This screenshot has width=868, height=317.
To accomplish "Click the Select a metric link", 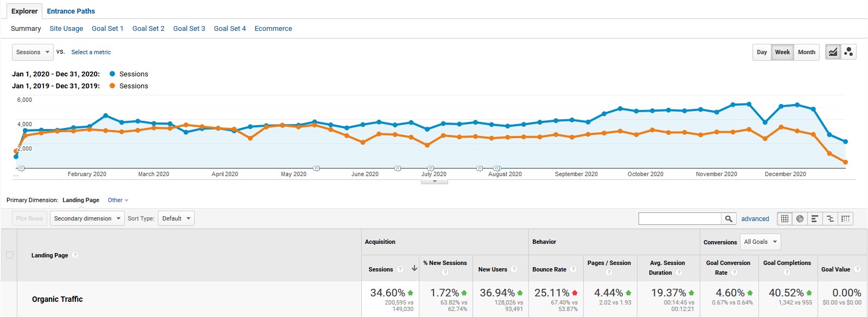I will 91,52.
